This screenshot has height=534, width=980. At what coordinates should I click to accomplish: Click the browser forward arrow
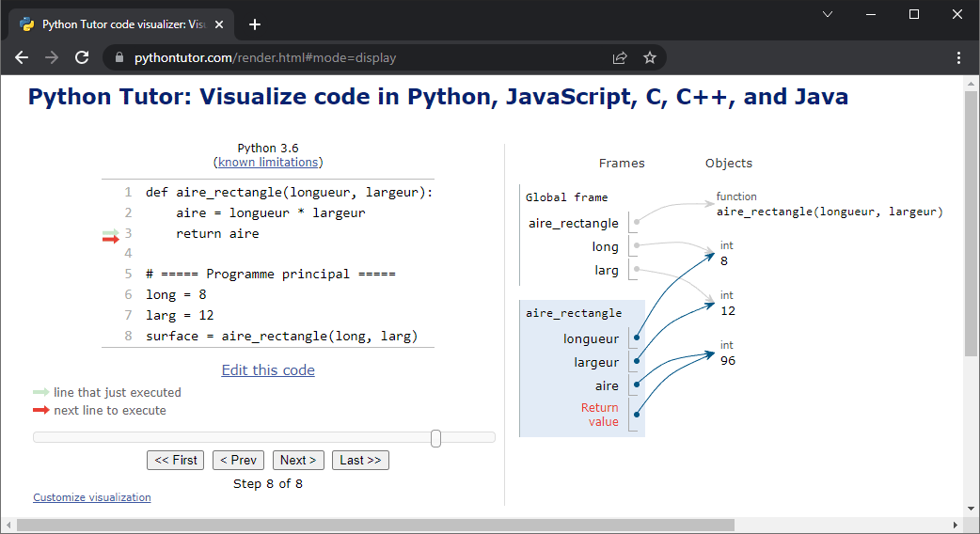point(52,57)
